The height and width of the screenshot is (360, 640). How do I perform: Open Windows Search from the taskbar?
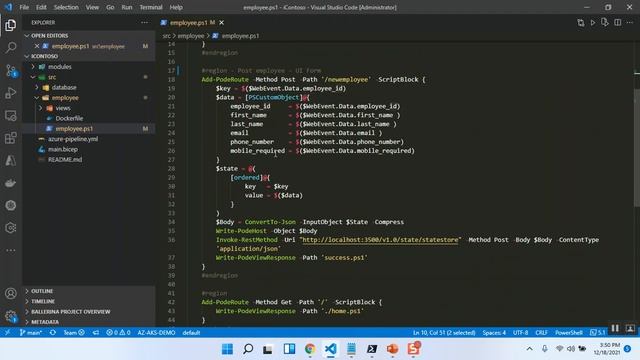point(248,349)
